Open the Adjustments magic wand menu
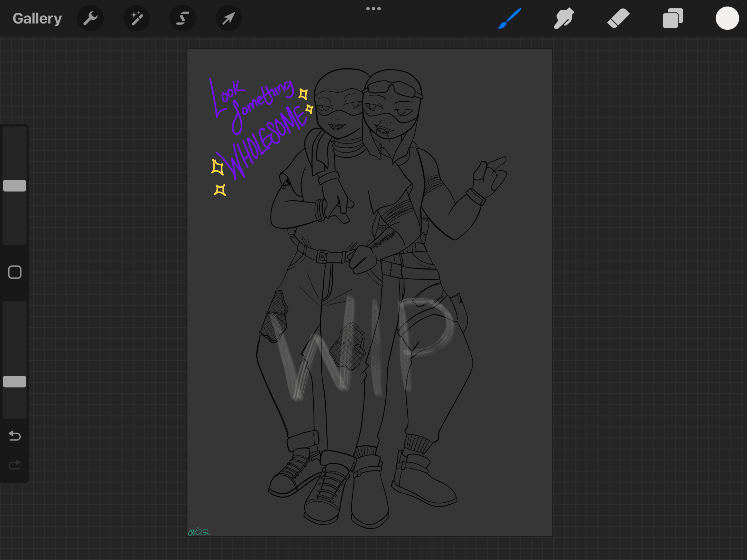Viewport: 747px width, 560px height. click(136, 18)
